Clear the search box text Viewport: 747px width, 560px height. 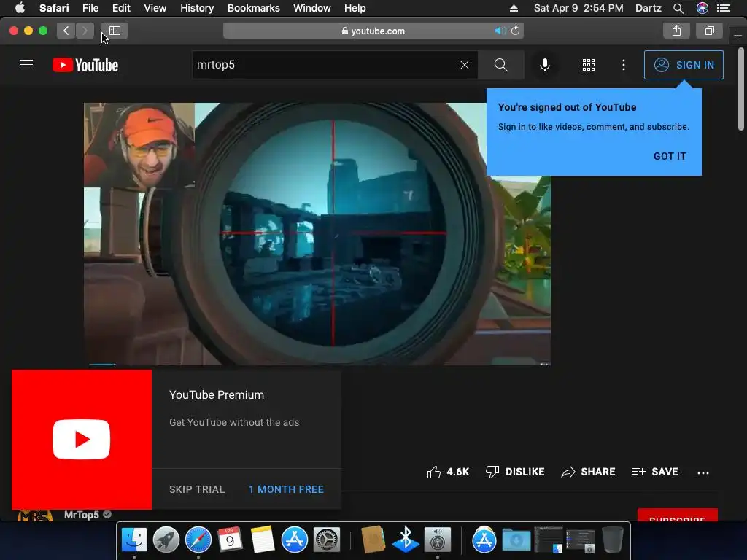pos(465,65)
